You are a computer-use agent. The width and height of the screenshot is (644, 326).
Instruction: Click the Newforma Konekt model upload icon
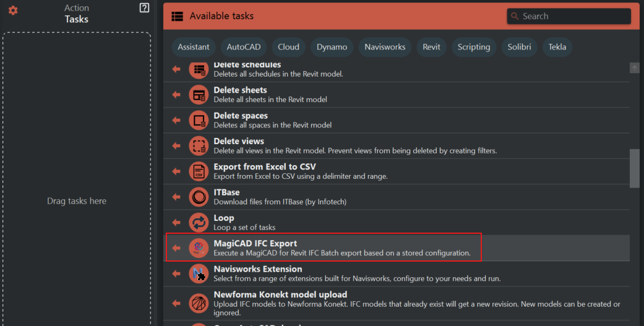click(199, 303)
